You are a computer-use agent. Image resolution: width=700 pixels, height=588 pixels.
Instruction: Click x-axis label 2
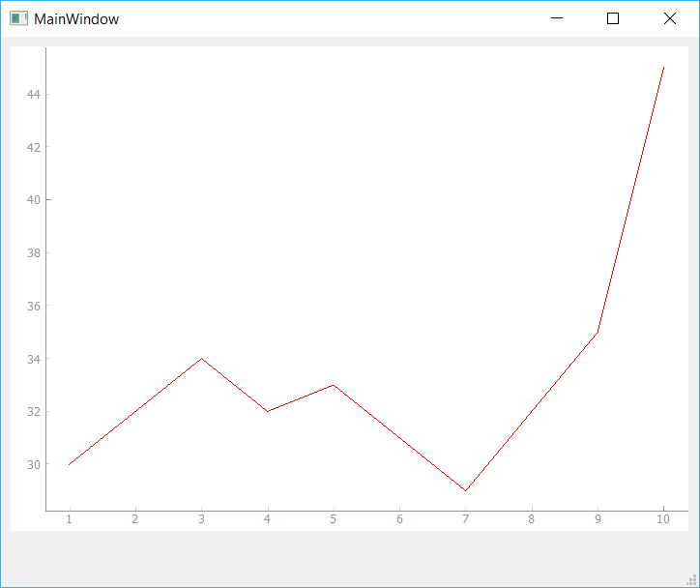tap(134, 519)
